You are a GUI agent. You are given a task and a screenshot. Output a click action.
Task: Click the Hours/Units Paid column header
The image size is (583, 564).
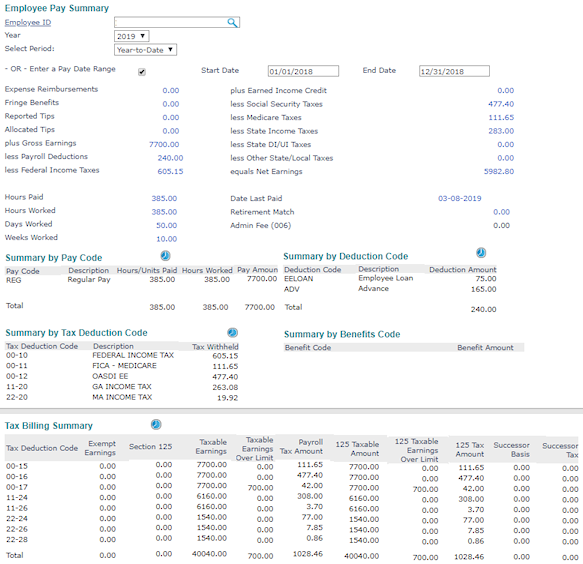click(147, 270)
